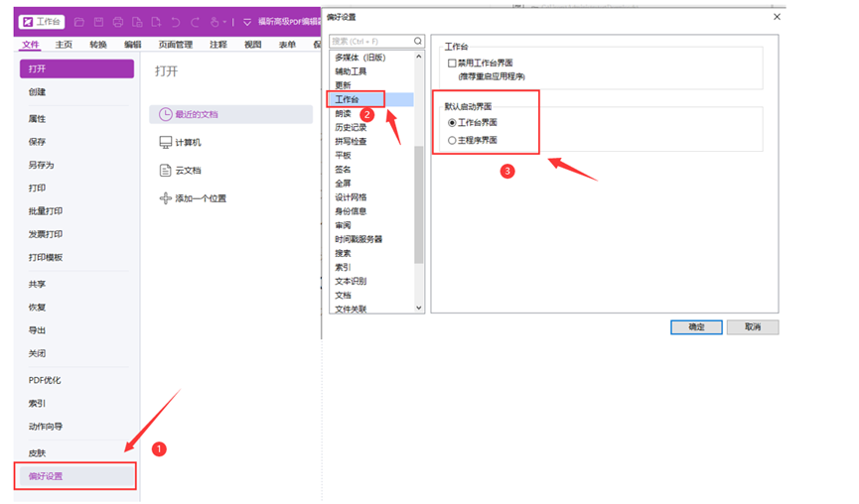This screenshot has height=504, width=859.
Task: Click the open folder icon in quick toolbar
Action: point(79,21)
